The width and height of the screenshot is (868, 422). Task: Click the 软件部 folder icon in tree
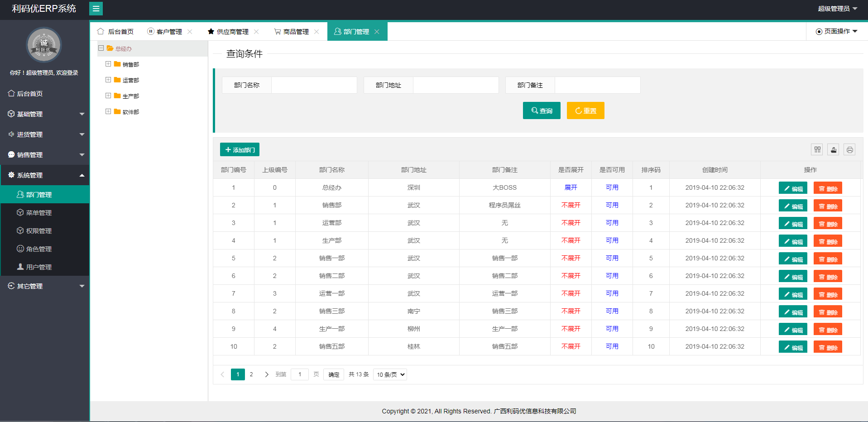117,111
